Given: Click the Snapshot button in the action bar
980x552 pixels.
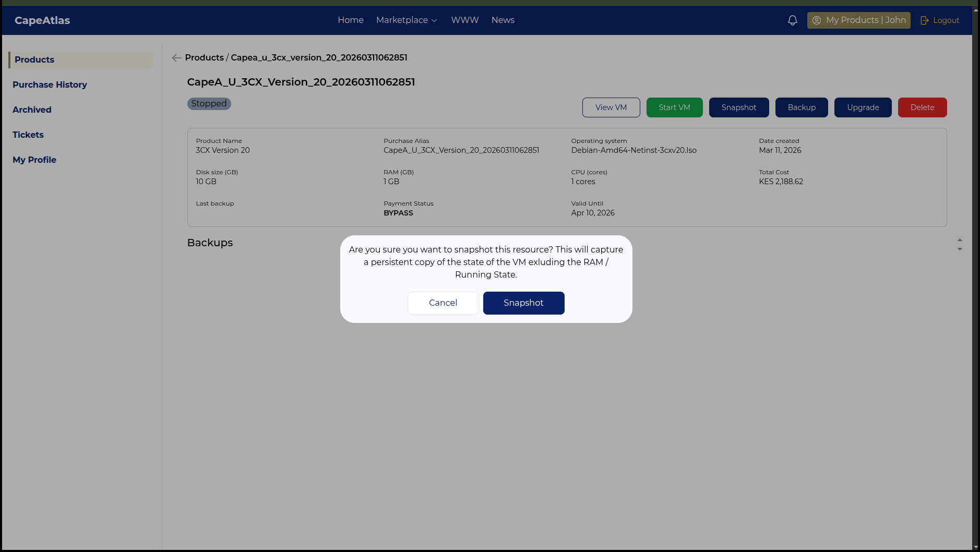Looking at the screenshot, I should [739, 107].
